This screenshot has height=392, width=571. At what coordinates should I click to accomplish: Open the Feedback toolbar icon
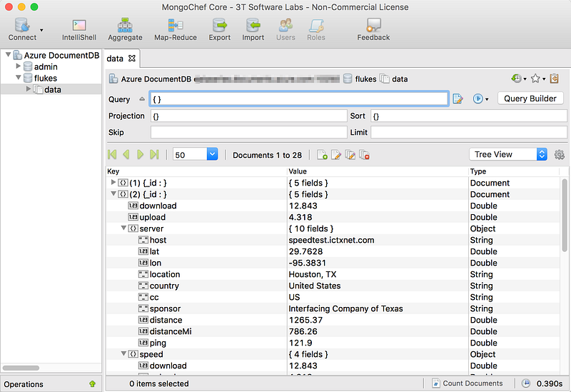point(373,29)
